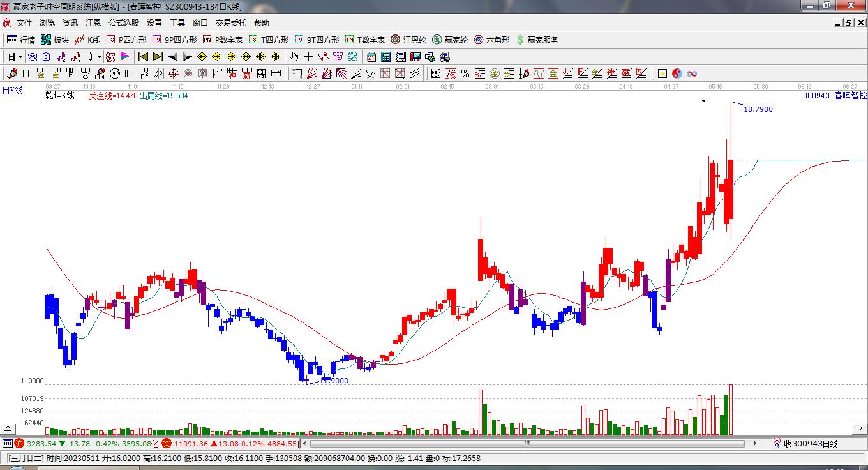Open the 交易委托 menu

(230, 23)
